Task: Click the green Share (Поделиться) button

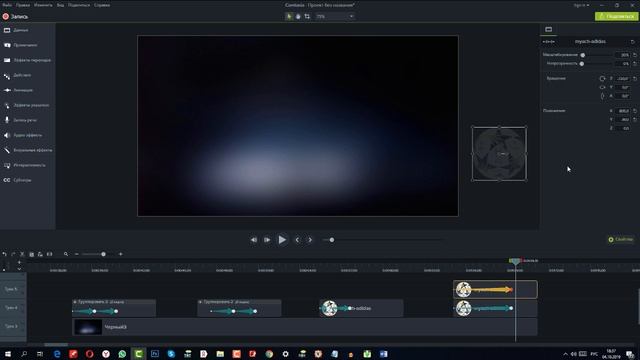Action: click(x=616, y=16)
